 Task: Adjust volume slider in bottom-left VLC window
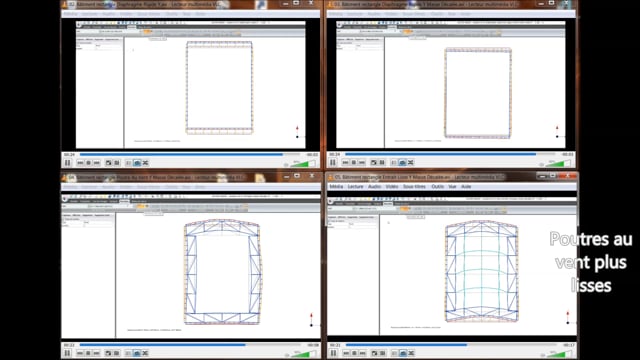(x=304, y=354)
